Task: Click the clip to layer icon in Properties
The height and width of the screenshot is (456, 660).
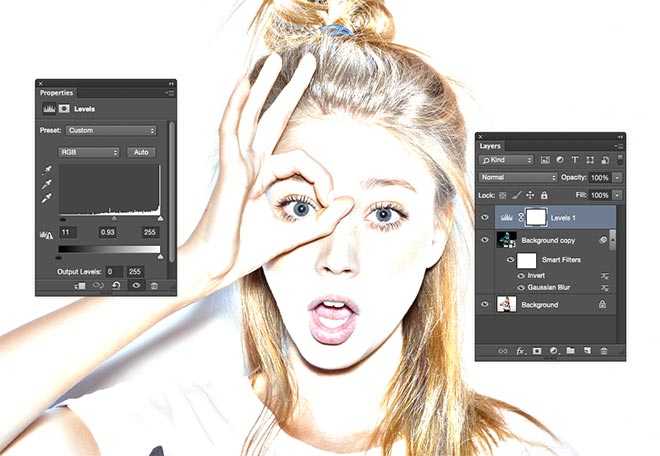Action: pos(79,285)
